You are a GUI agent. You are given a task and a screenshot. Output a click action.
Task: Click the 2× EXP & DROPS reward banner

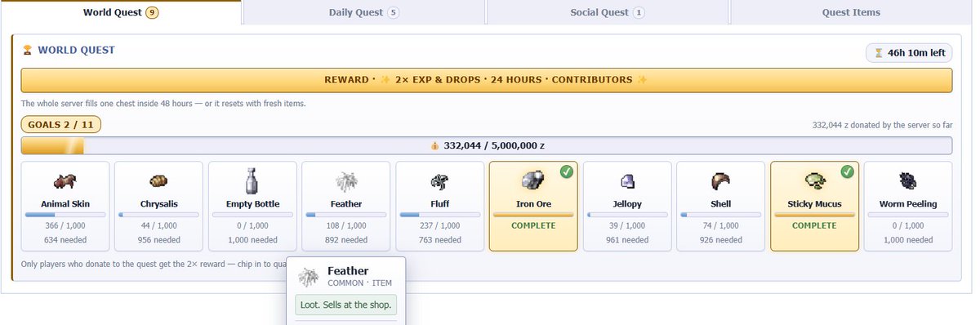point(487,80)
